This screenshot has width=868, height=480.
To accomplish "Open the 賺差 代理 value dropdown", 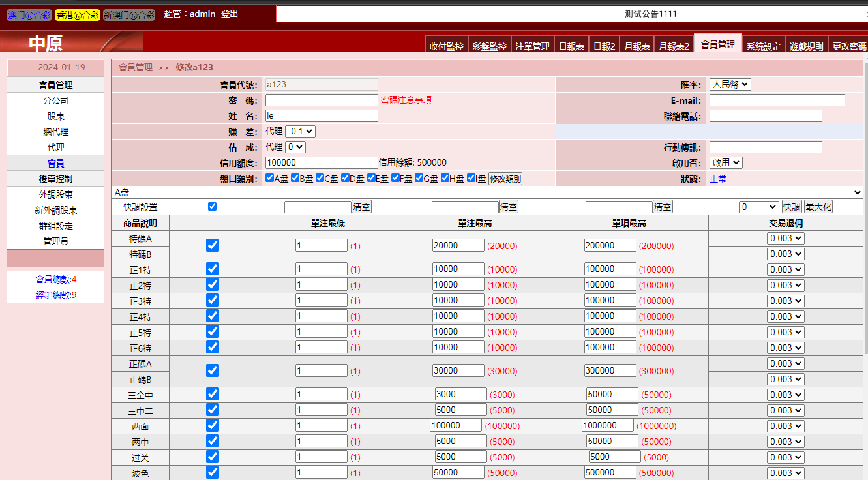I will click(x=300, y=132).
